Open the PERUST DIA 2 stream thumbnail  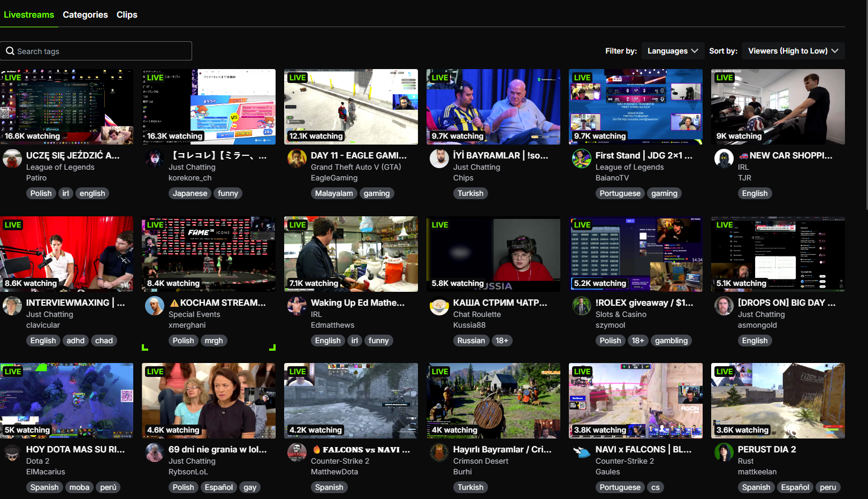(x=778, y=400)
